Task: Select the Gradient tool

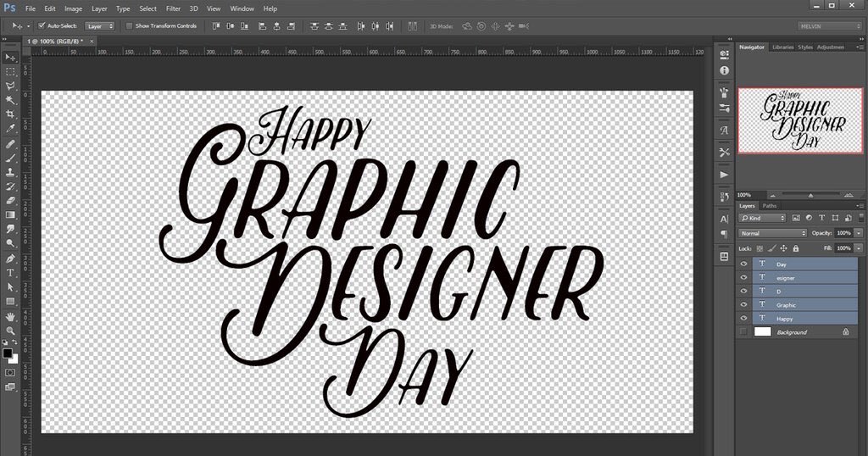Action: 10,214
